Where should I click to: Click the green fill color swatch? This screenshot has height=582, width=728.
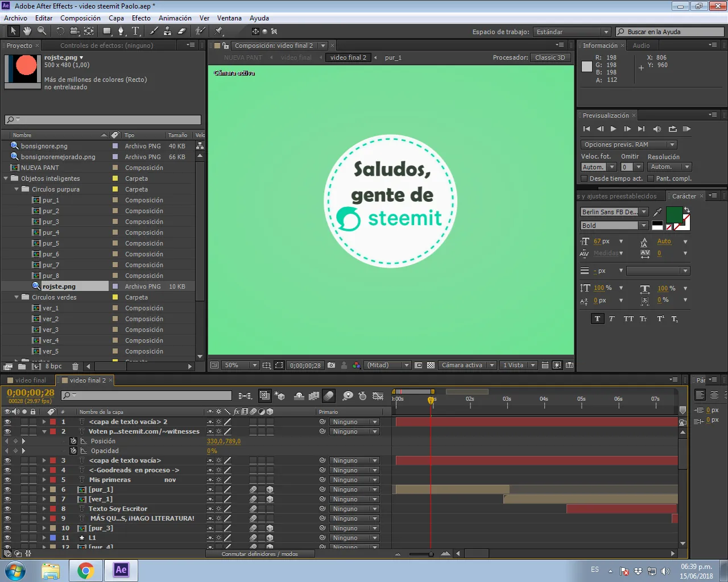674,215
